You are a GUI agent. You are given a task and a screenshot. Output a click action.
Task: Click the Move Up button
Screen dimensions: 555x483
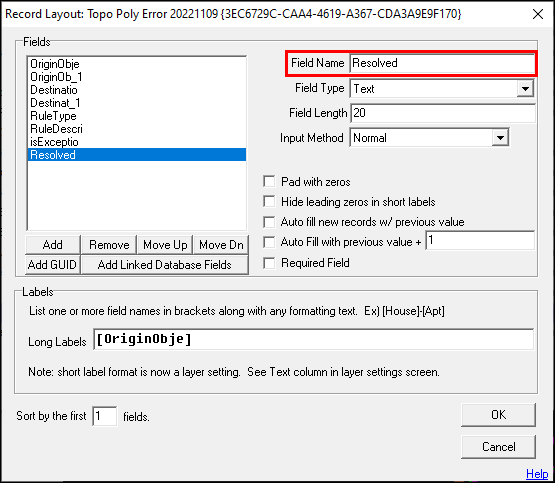(165, 245)
